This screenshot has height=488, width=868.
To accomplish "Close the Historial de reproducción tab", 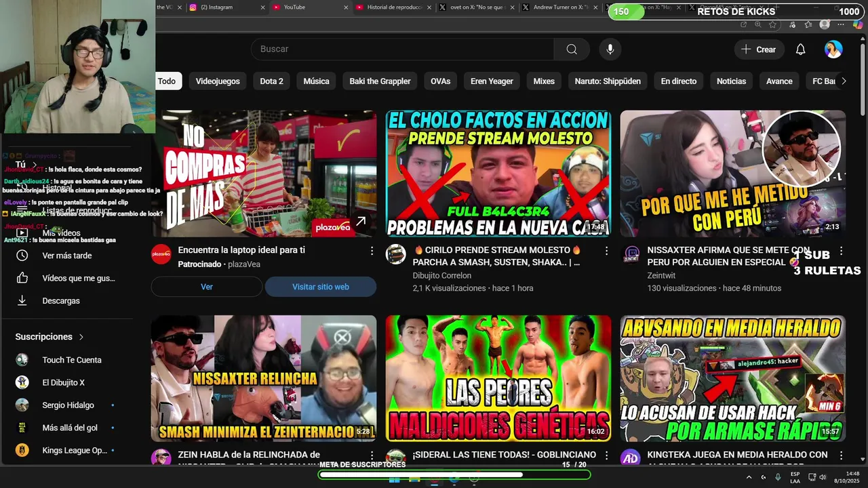I will coord(429,7).
